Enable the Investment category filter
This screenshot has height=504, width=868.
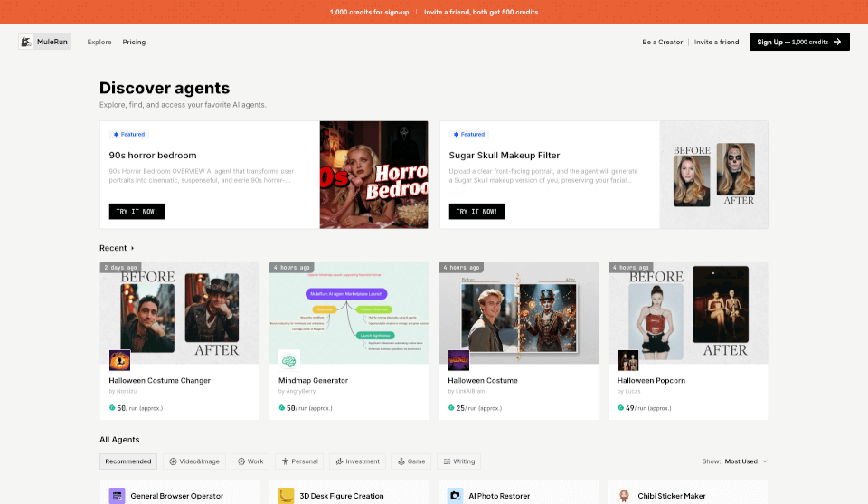[x=357, y=461]
